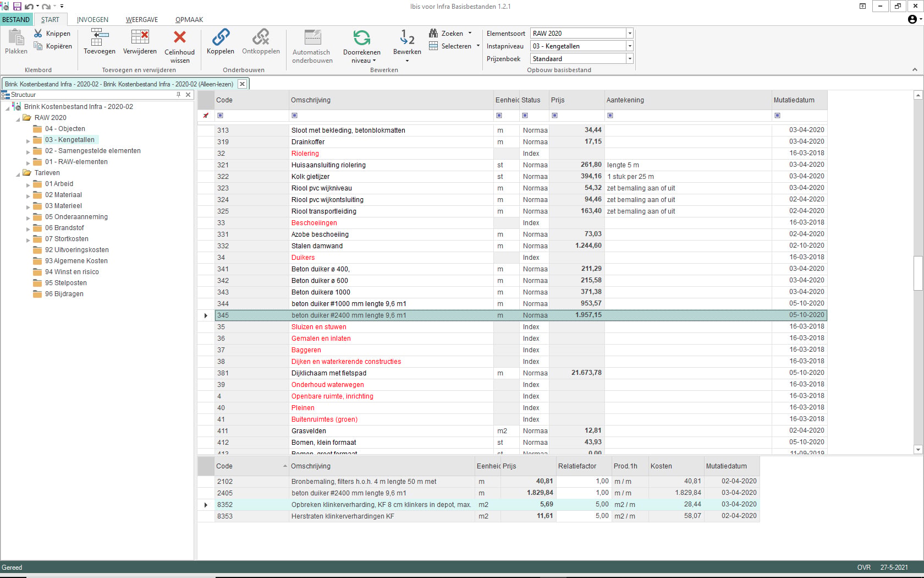Screen dimensions: 924x578
Task: Open the user account icon
Action: (912, 19)
